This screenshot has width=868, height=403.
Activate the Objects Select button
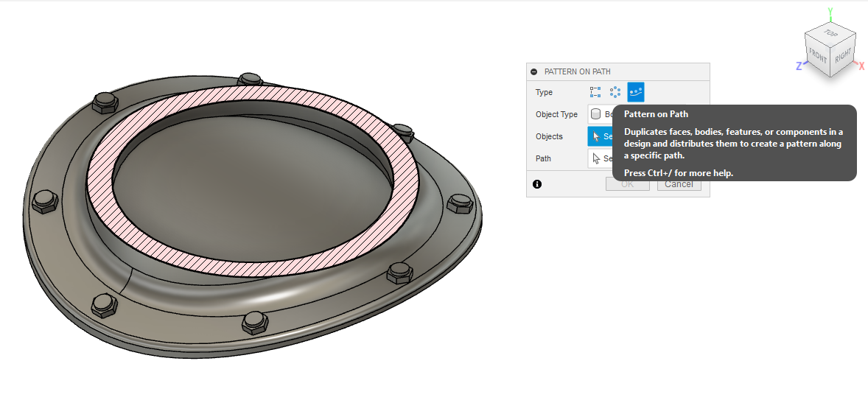tap(601, 136)
